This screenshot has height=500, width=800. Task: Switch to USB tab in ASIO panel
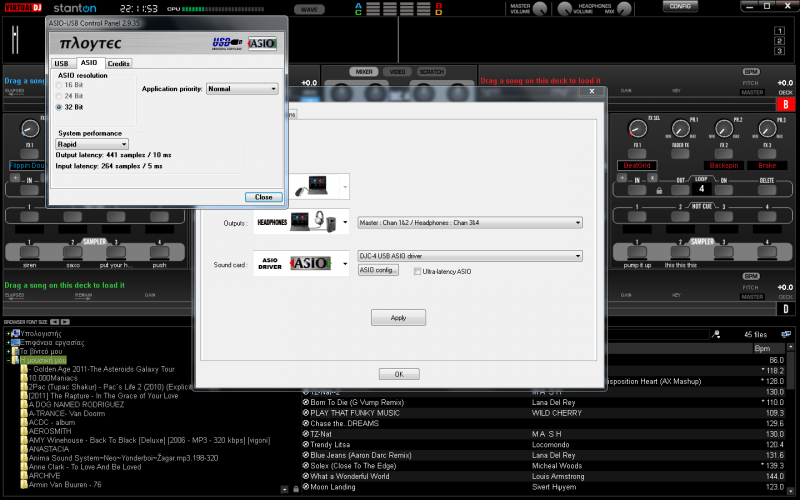click(61, 63)
